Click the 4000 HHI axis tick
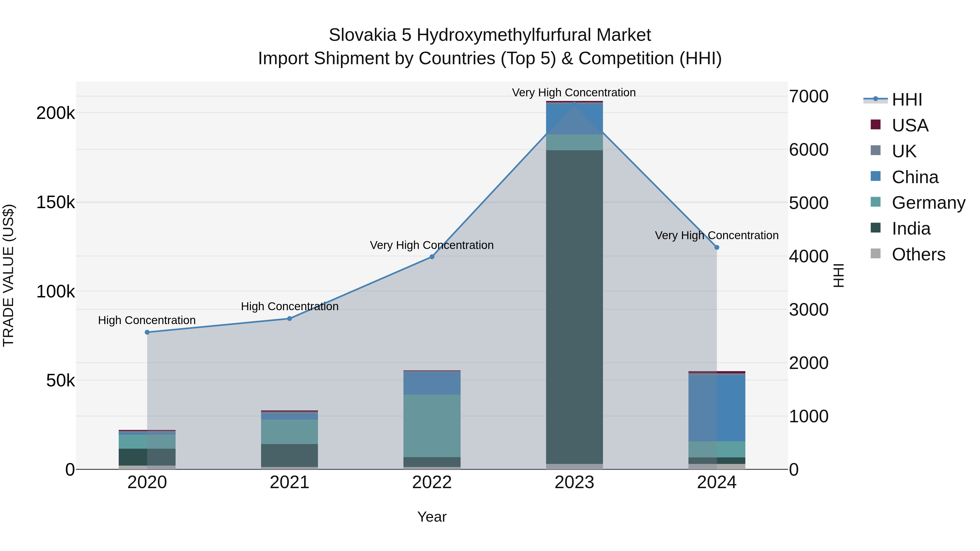 tap(809, 256)
